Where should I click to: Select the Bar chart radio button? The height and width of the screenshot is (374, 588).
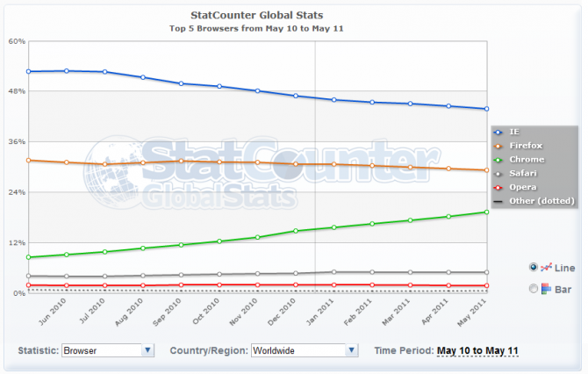533,289
